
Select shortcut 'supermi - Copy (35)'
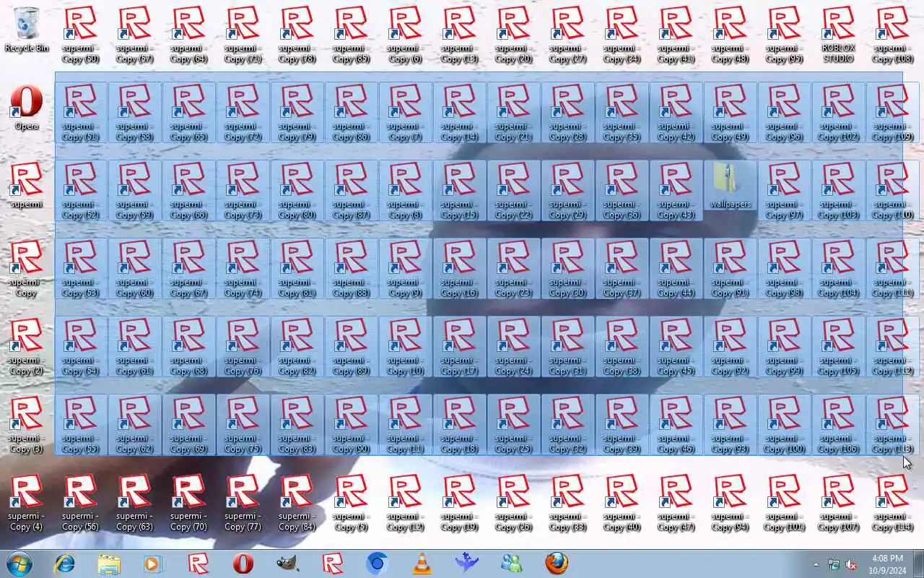point(622,113)
